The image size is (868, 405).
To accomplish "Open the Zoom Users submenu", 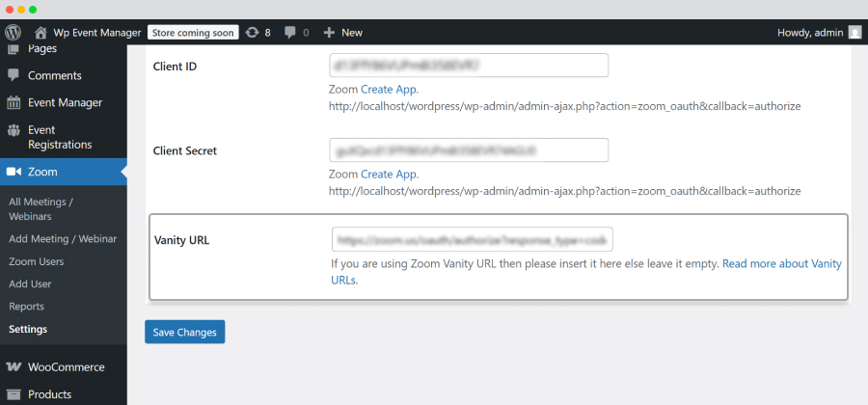I will (36, 261).
